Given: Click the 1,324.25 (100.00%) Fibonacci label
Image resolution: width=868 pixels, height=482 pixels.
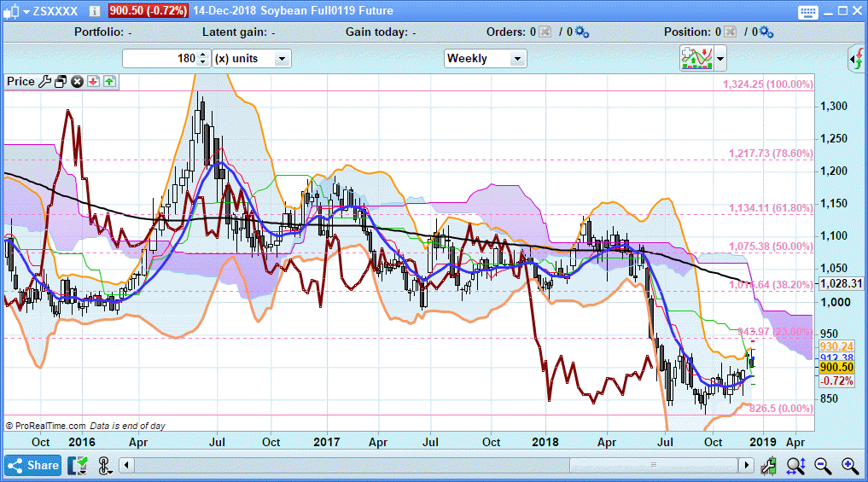Looking at the screenshot, I should tap(768, 84).
